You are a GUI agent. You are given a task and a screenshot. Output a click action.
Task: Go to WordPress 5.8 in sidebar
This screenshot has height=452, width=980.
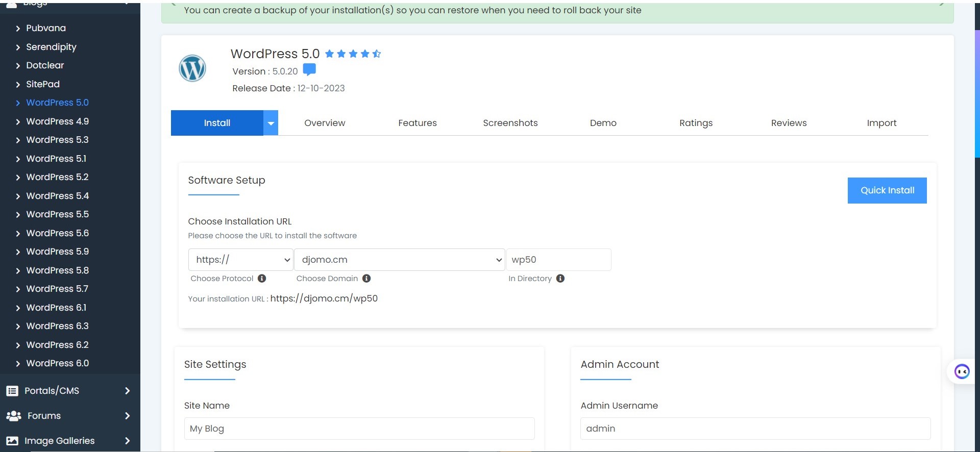click(57, 270)
